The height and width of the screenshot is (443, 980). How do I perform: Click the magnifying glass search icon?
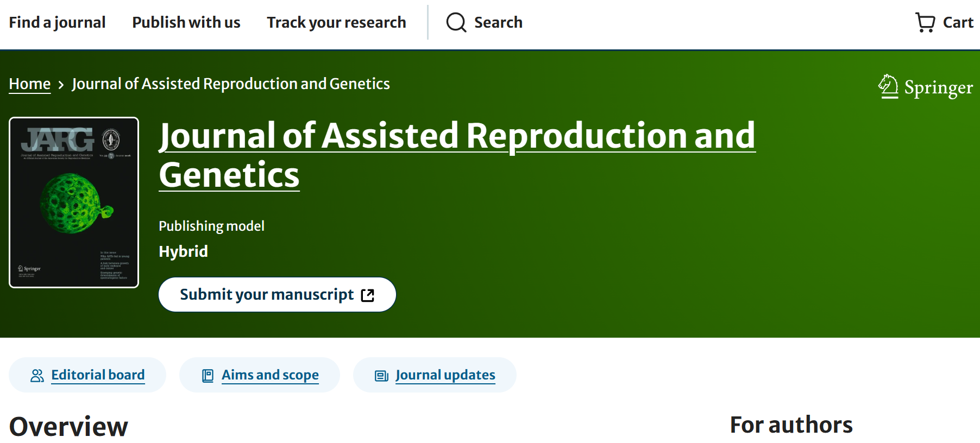click(x=456, y=23)
